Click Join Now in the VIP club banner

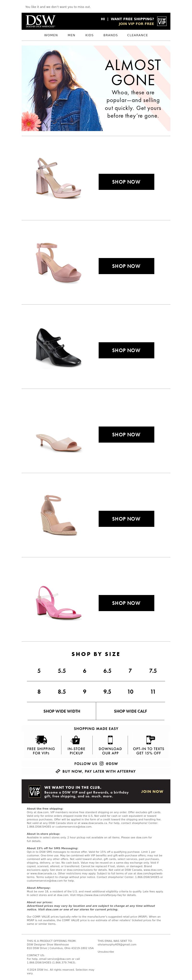(152, 791)
